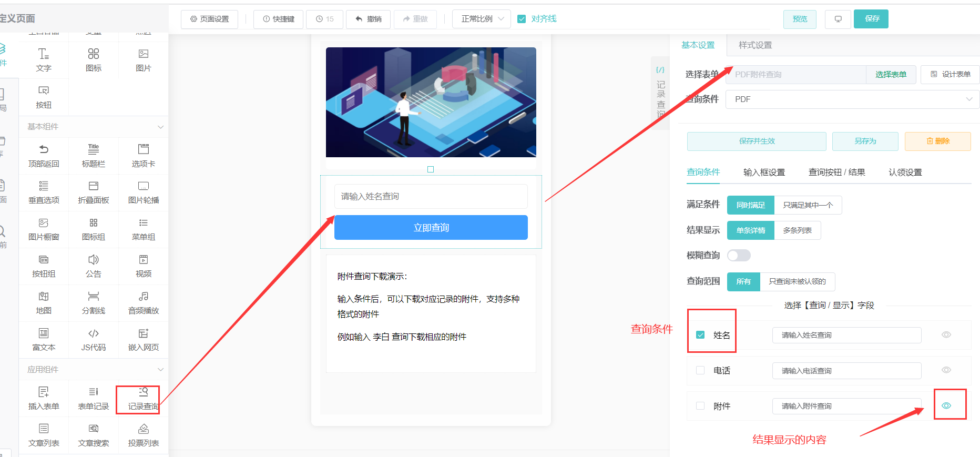Open the 查询按钮 / 结果 tab
The image size is (980, 457).
(x=837, y=172)
